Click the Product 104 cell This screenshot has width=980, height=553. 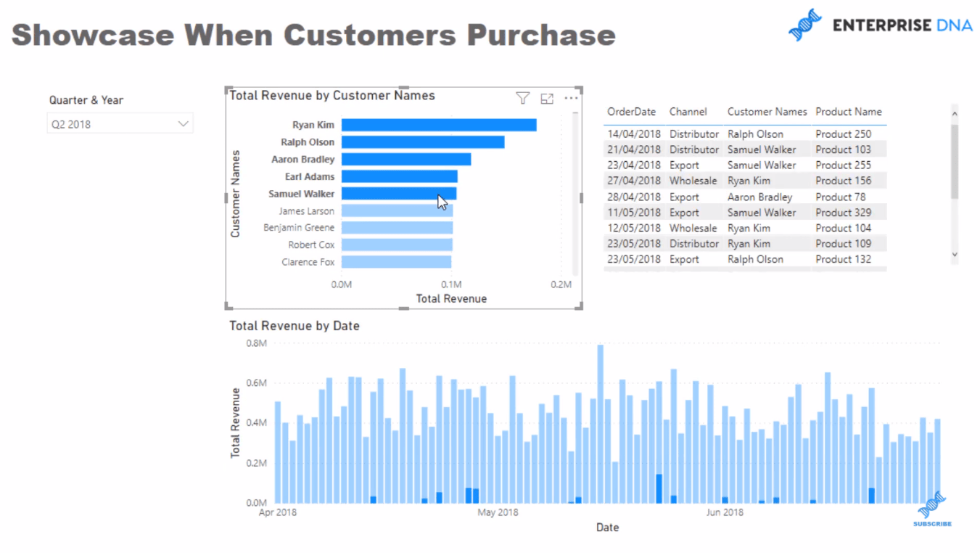tap(844, 228)
